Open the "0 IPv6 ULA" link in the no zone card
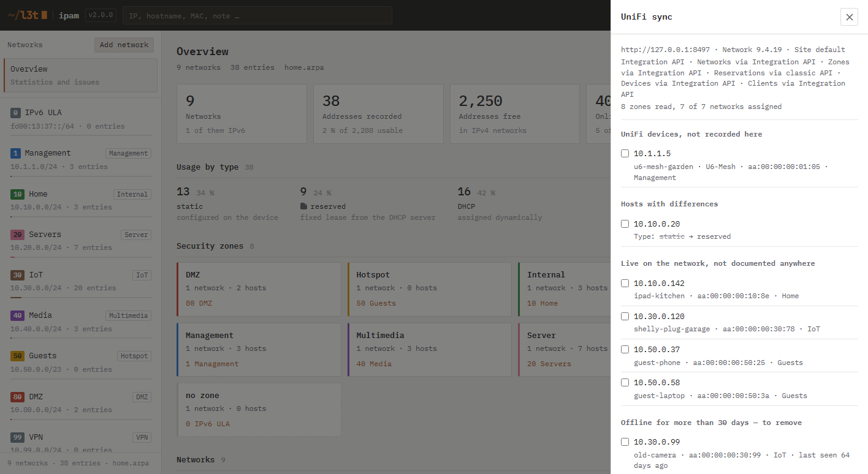Viewport: 868px width, 474px height. [208, 424]
